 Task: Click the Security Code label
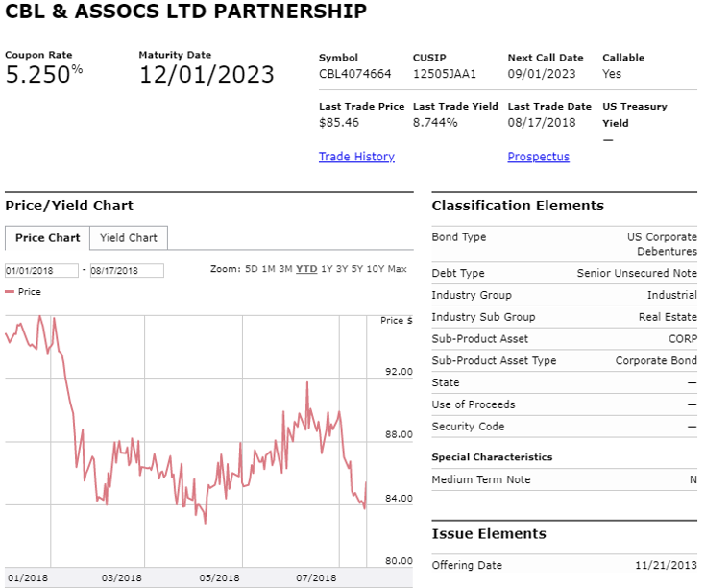[468, 427]
